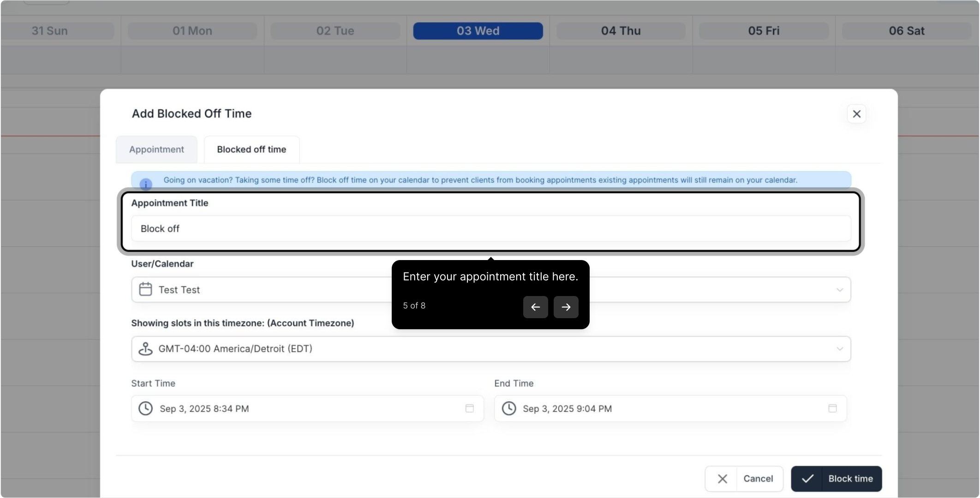This screenshot has height=498, width=980.
Task: Go to previous tour step arrow
Action: point(535,307)
